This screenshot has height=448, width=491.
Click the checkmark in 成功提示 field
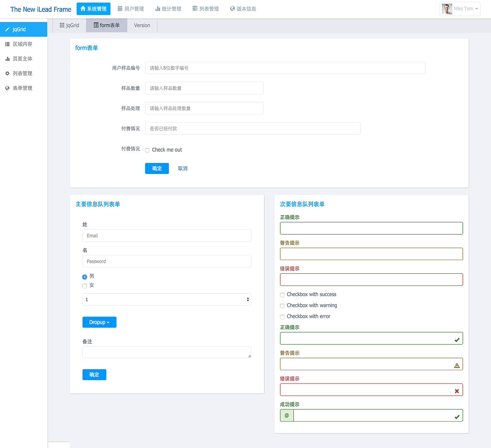tap(457, 417)
